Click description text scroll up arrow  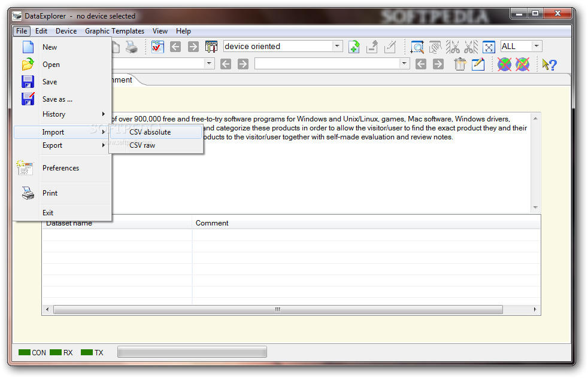tap(535, 118)
